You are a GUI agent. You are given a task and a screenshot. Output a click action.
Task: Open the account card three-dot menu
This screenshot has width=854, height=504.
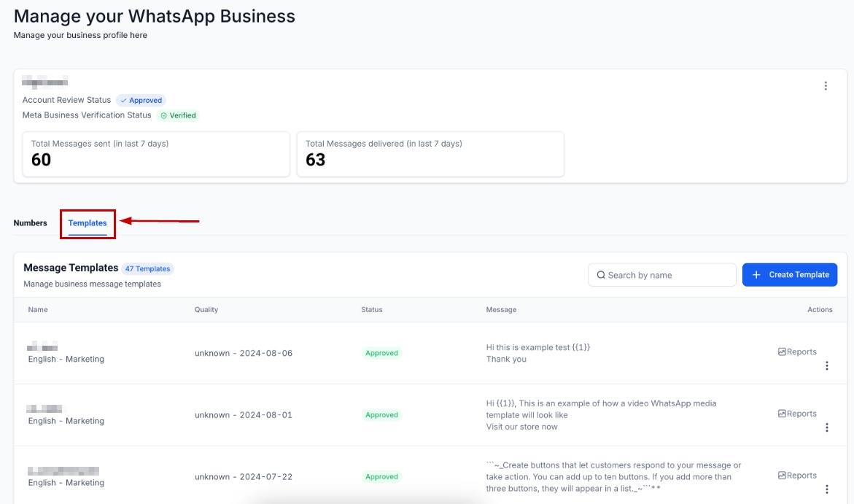(826, 86)
